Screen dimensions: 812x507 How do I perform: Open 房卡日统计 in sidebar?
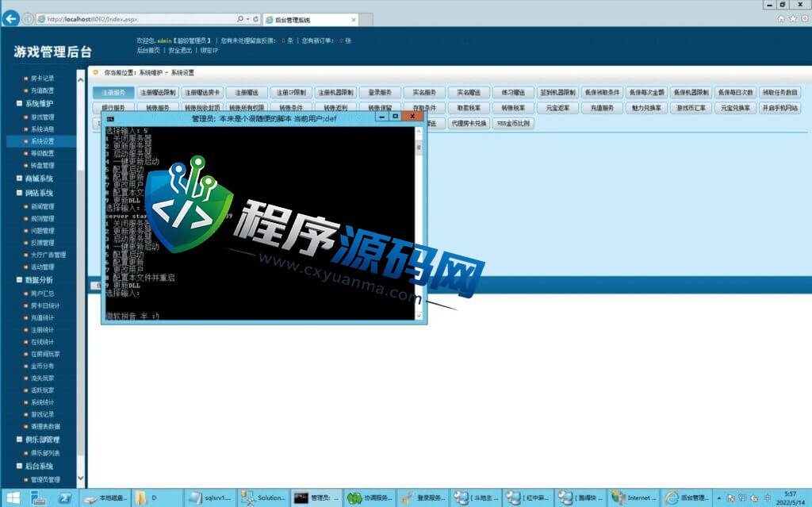pos(45,305)
